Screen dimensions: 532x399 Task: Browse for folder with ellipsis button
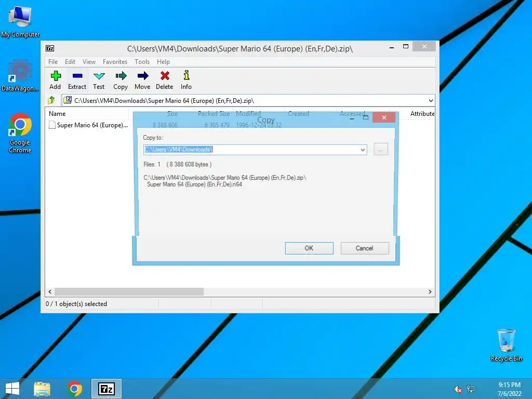click(381, 149)
